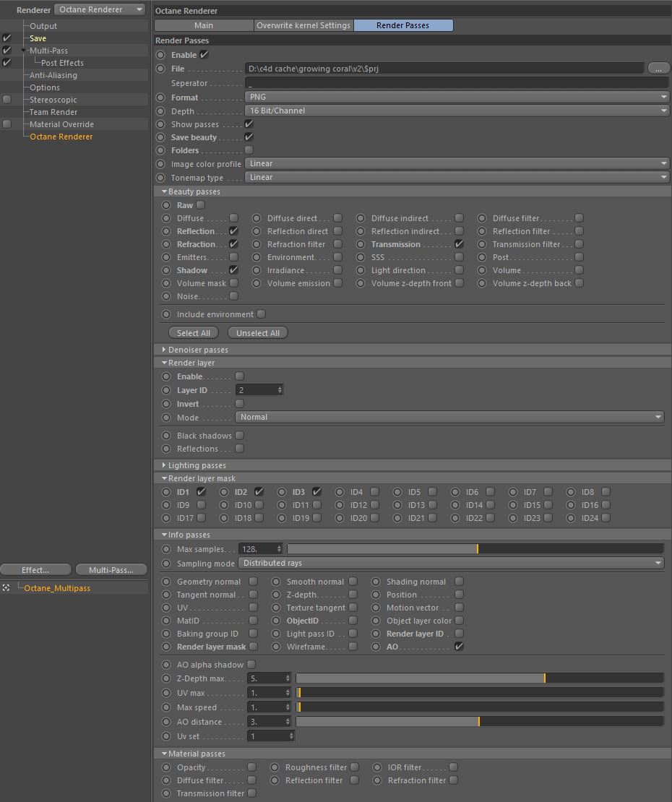The width and height of the screenshot is (672, 802).
Task: Uncheck the Reflection beauty pass
Action: coord(233,230)
